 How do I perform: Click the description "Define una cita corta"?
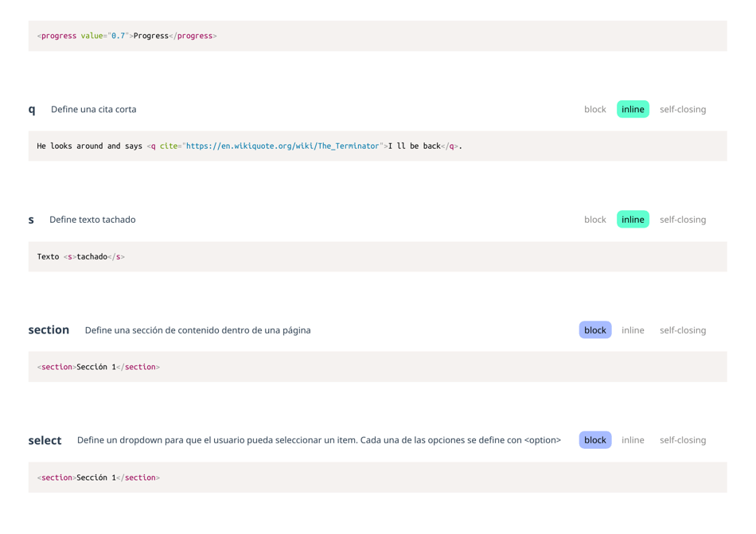point(93,109)
